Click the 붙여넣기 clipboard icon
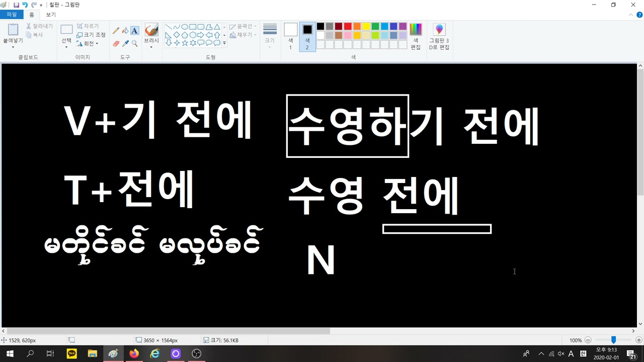 pyautogui.click(x=13, y=30)
